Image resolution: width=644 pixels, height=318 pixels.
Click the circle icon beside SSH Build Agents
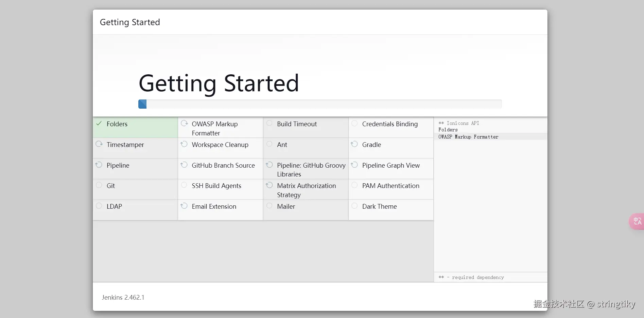pos(184,185)
